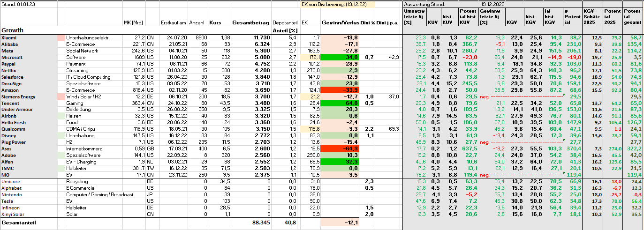Select Asos's red loss cell -64,9
The width and height of the screenshot is (644, 230).
click(x=340, y=149)
